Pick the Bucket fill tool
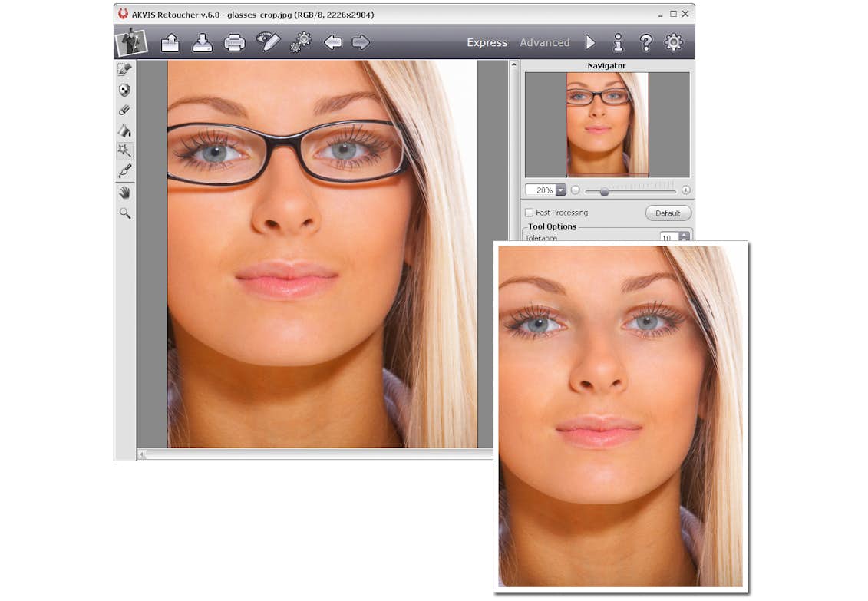The height and width of the screenshot is (601, 868). [124, 130]
